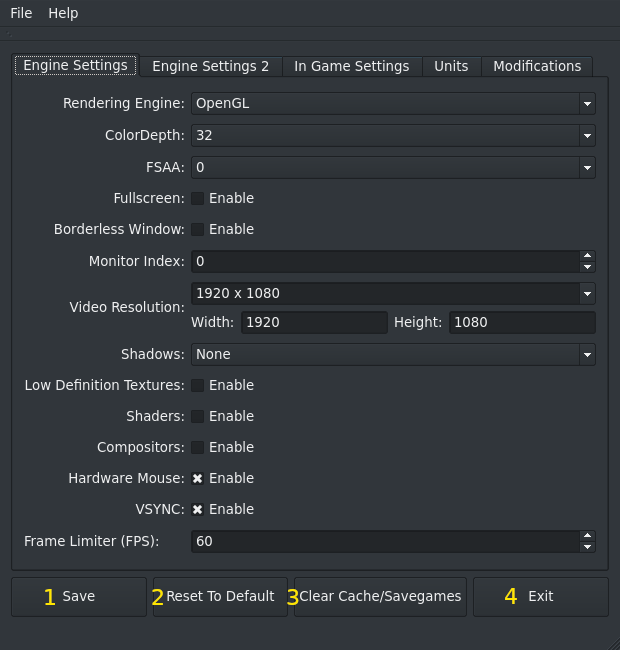Open the Rendering Engine dropdown

[586, 103]
